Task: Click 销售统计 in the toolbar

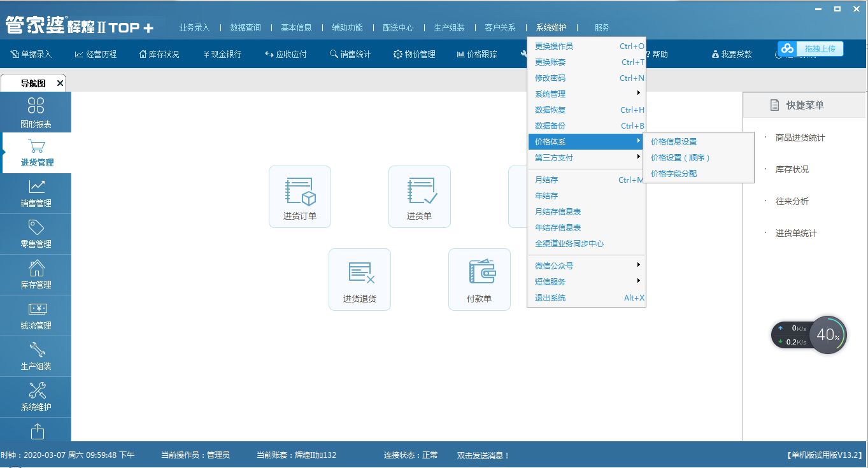Action: point(350,54)
